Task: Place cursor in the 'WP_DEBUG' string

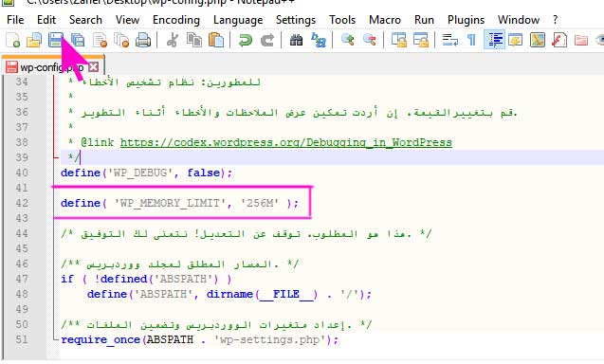Action: click(139, 173)
